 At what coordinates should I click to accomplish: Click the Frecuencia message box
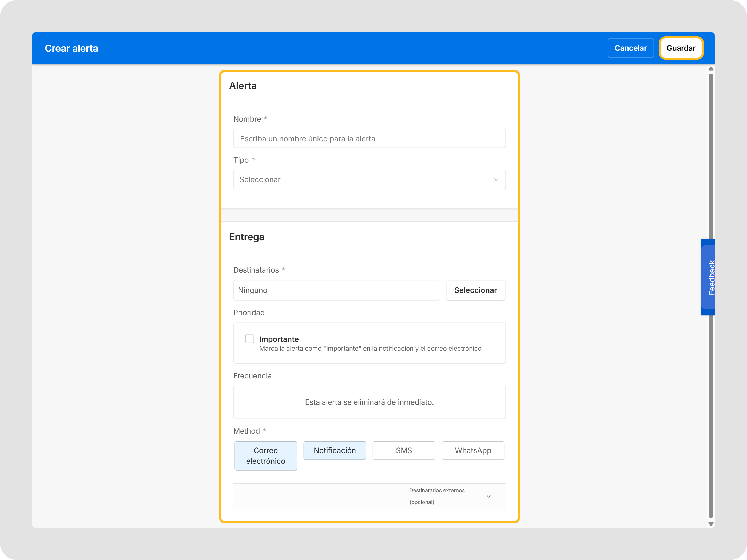coord(369,402)
